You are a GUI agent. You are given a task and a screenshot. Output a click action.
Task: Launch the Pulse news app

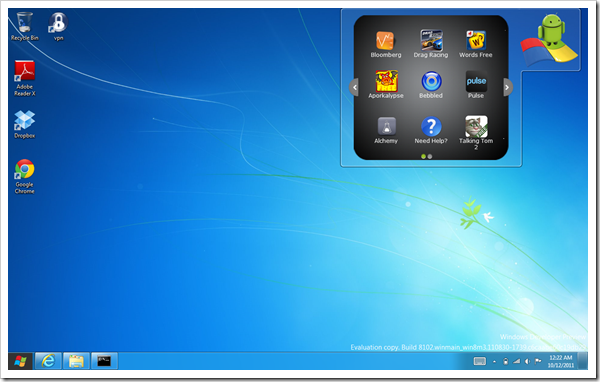476,85
